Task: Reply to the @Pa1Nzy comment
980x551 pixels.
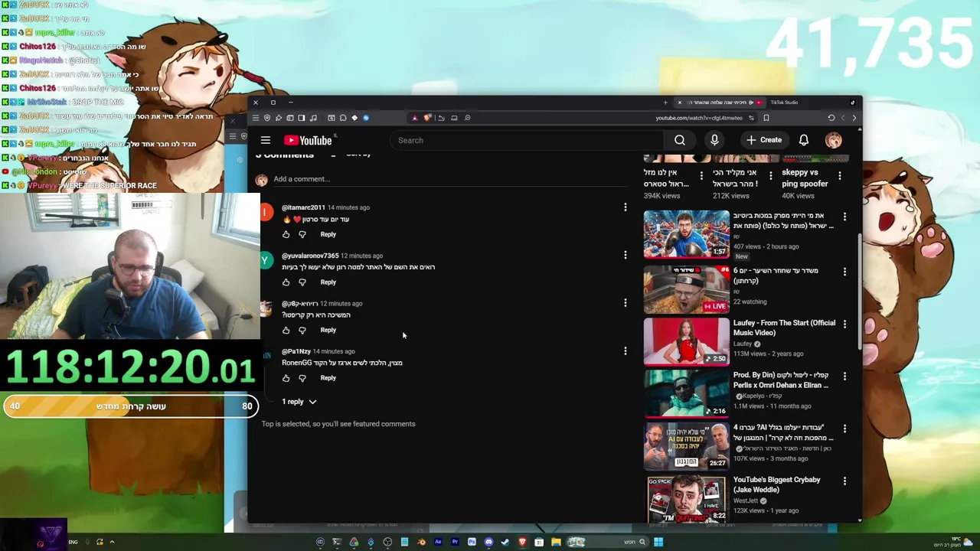Action: [328, 378]
